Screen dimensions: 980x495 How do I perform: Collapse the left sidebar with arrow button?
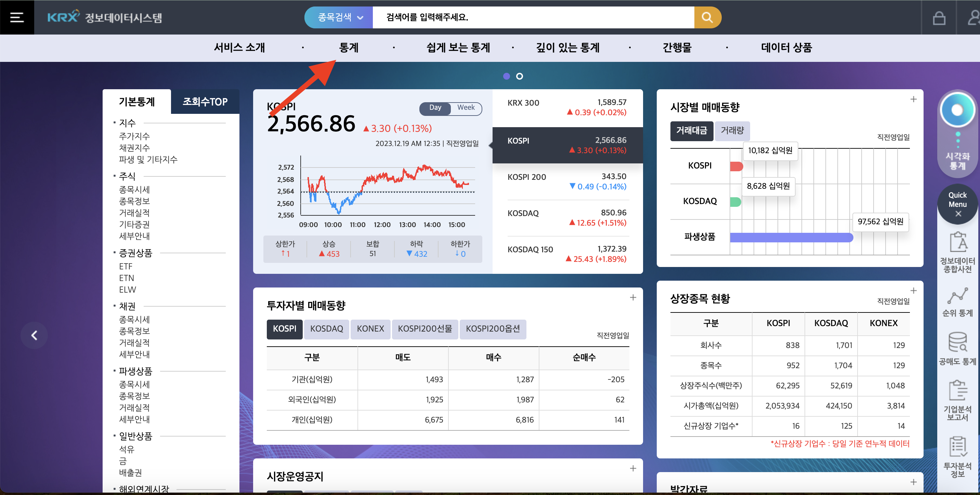[x=34, y=335]
